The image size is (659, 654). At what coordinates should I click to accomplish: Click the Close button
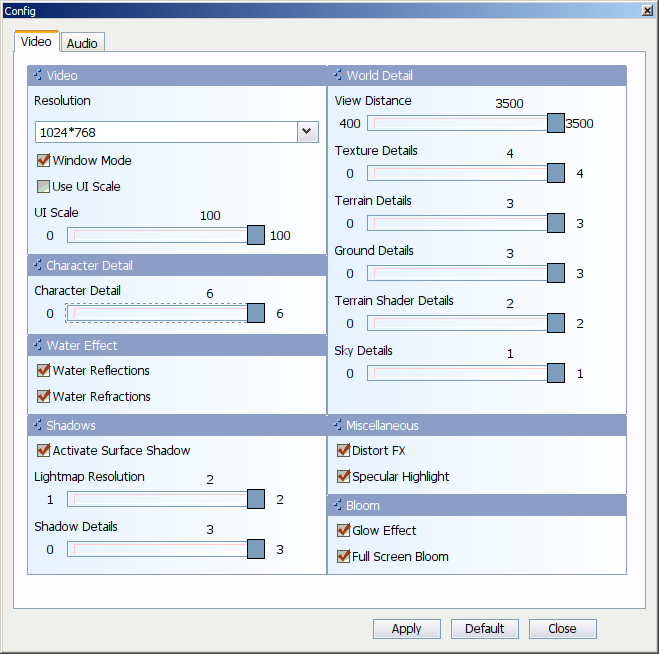point(562,628)
